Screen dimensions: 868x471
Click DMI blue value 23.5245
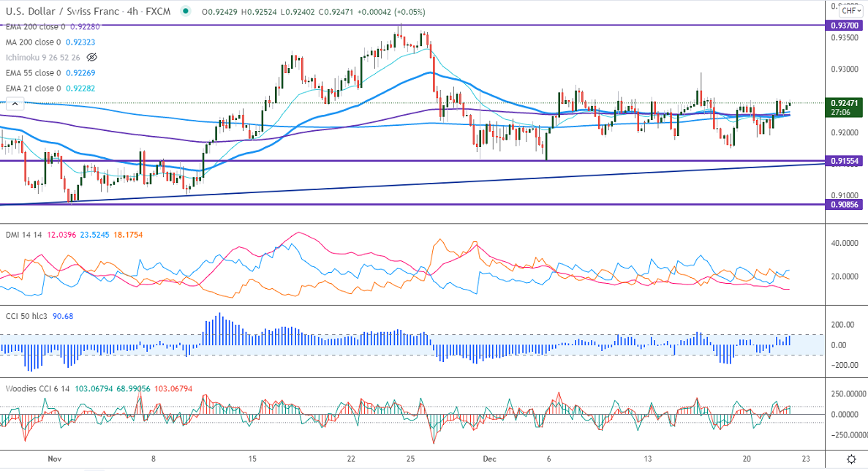(94, 235)
